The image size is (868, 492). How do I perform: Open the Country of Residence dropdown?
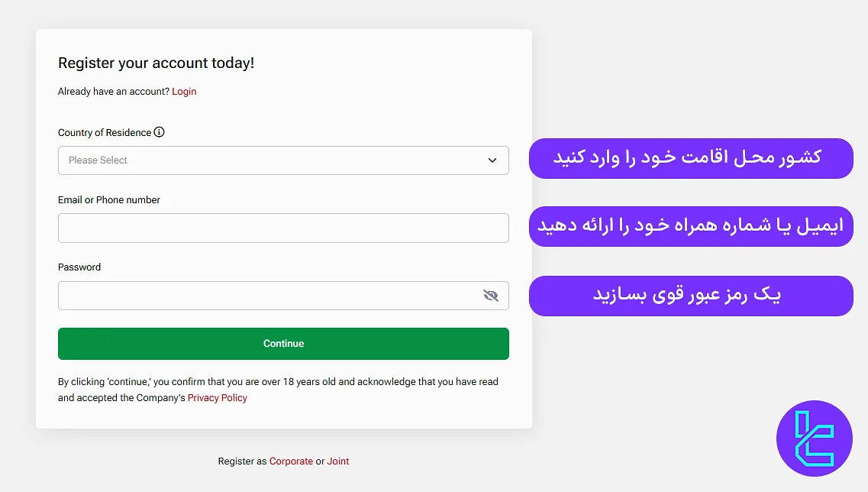(283, 160)
